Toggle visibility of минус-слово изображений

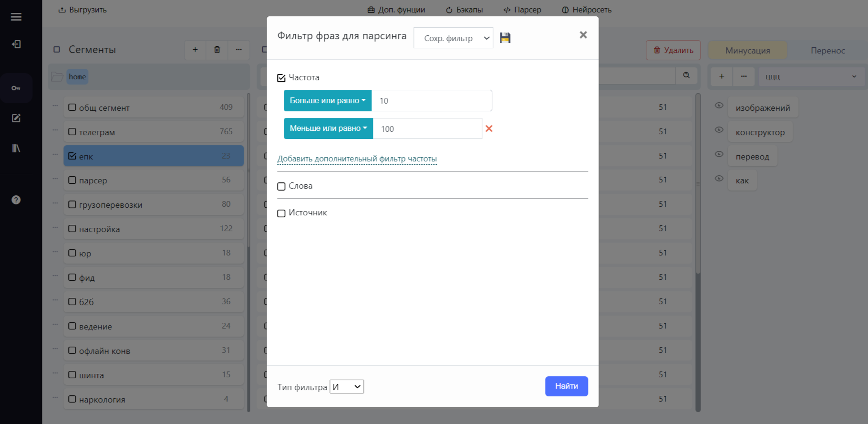click(719, 106)
